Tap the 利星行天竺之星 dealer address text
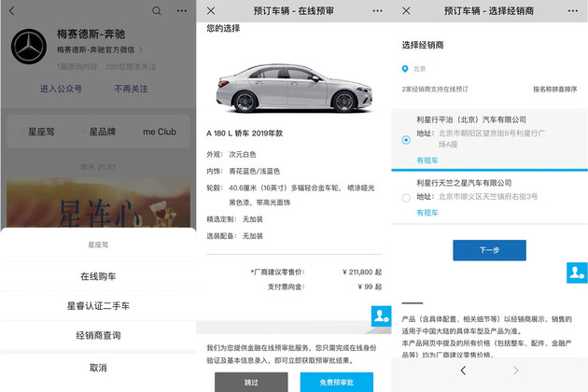This screenshot has height=392, width=588. pos(488,197)
